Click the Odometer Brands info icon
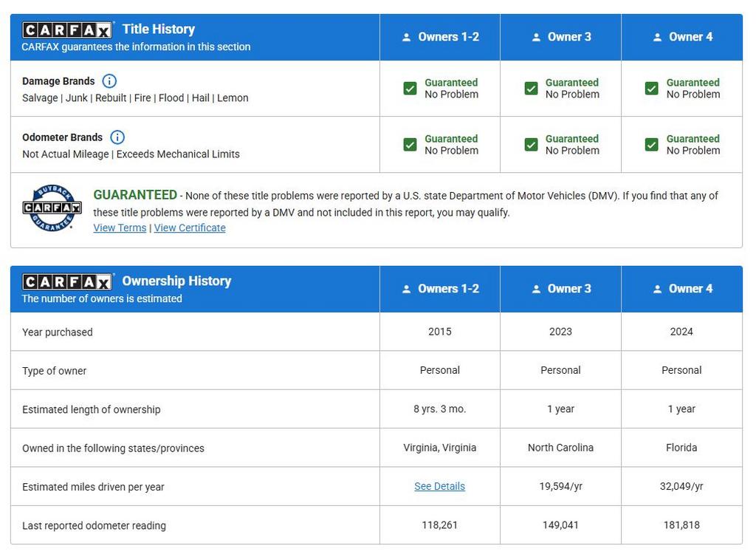756x557 pixels. click(x=117, y=137)
